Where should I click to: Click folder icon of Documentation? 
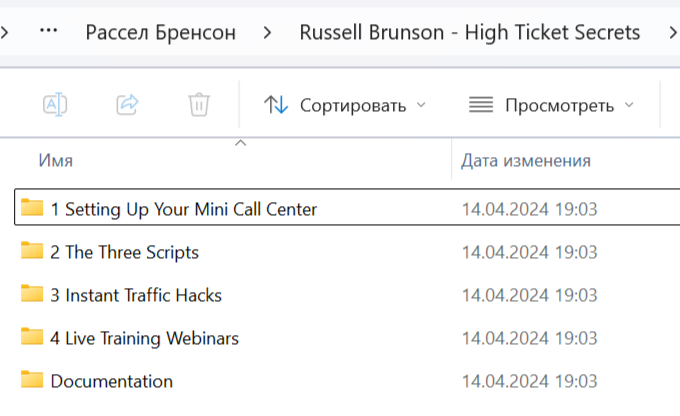click(32, 379)
